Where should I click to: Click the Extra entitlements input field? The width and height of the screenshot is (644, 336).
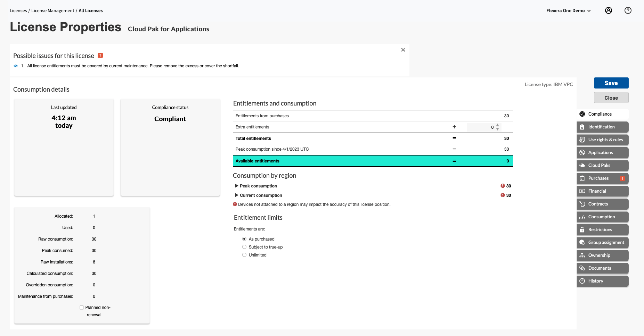point(481,127)
